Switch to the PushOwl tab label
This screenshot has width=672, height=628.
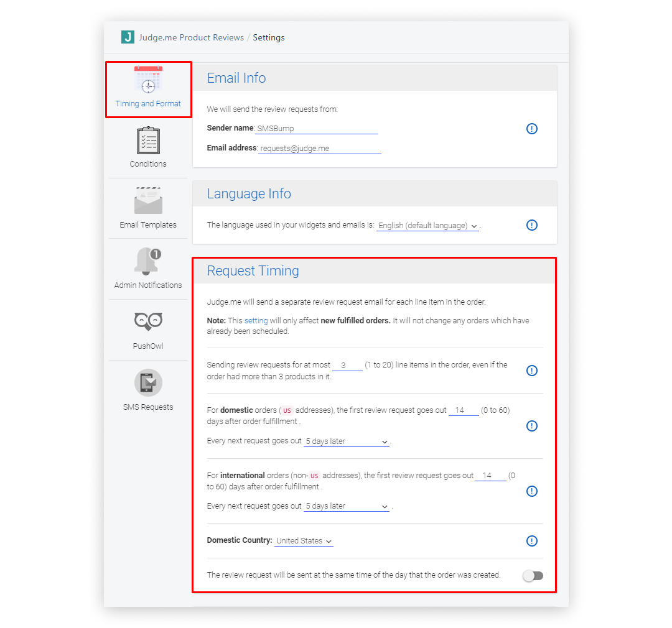(148, 346)
